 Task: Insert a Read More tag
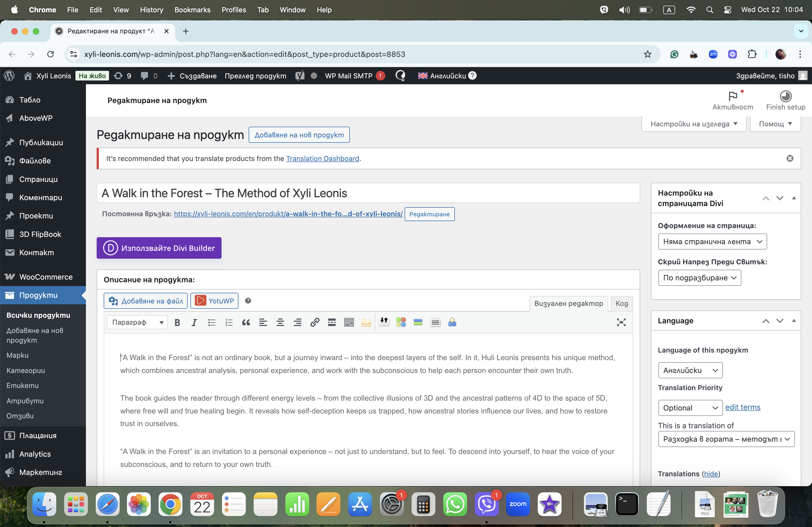pos(332,323)
